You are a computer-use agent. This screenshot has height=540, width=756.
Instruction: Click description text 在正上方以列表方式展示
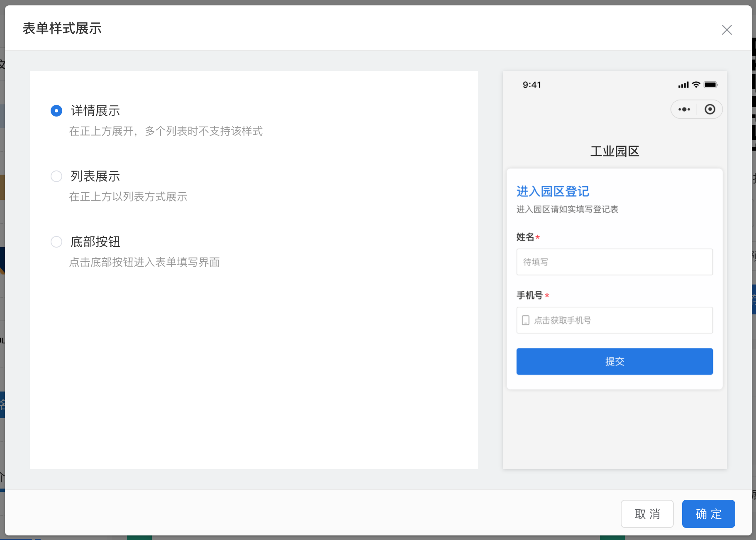pos(128,197)
